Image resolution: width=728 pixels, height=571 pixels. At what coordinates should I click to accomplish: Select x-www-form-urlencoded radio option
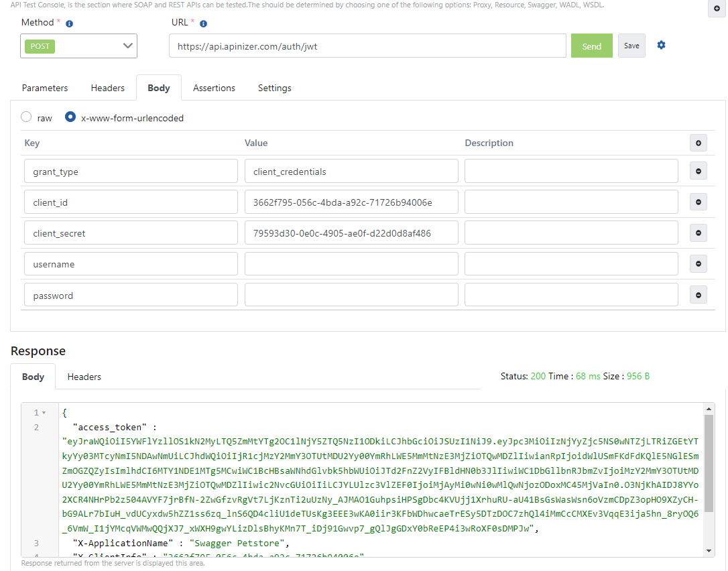tap(70, 117)
